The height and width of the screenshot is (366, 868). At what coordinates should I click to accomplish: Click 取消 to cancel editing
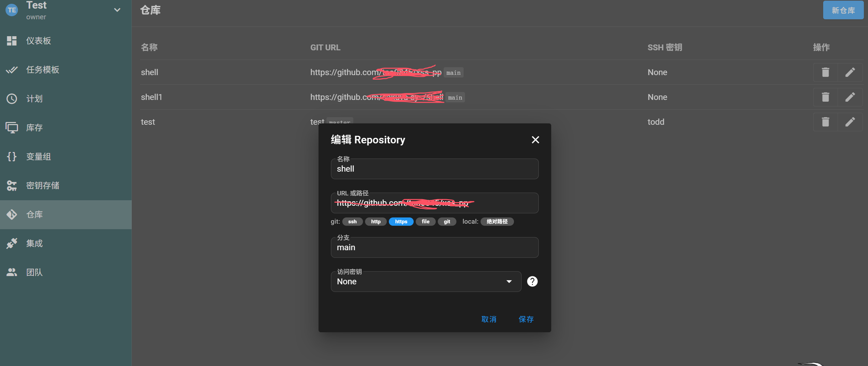(489, 319)
